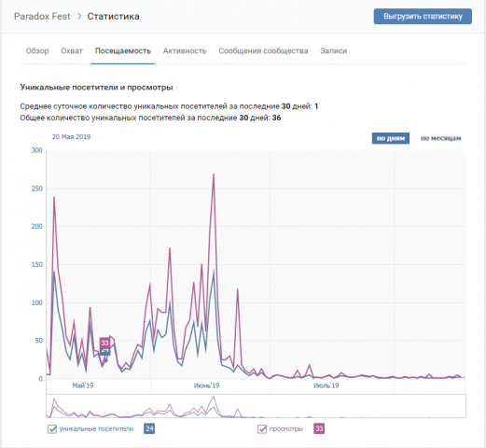Open the Сообщения сообщества tab
Viewport: 486px width, 448px height.
[263, 50]
